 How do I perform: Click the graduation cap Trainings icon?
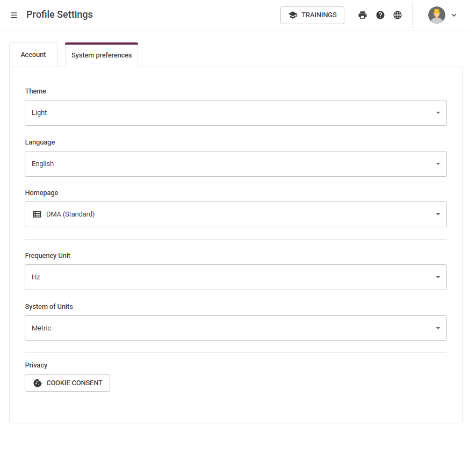click(x=293, y=15)
